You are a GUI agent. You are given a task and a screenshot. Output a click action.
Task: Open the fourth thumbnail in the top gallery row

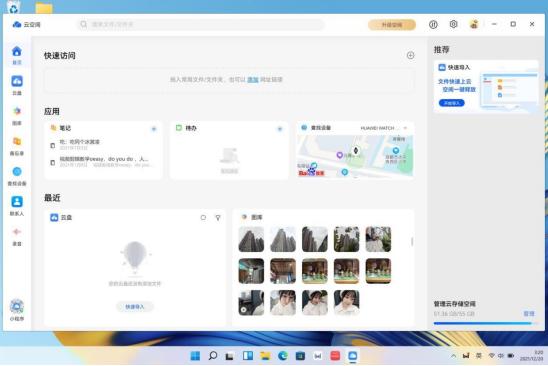click(x=346, y=239)
